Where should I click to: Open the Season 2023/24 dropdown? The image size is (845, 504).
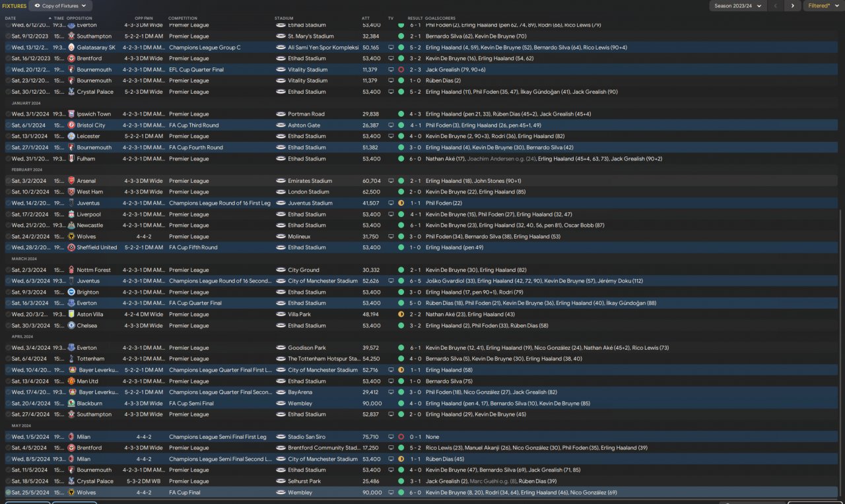pyautogui.click(x=738, y=6)
